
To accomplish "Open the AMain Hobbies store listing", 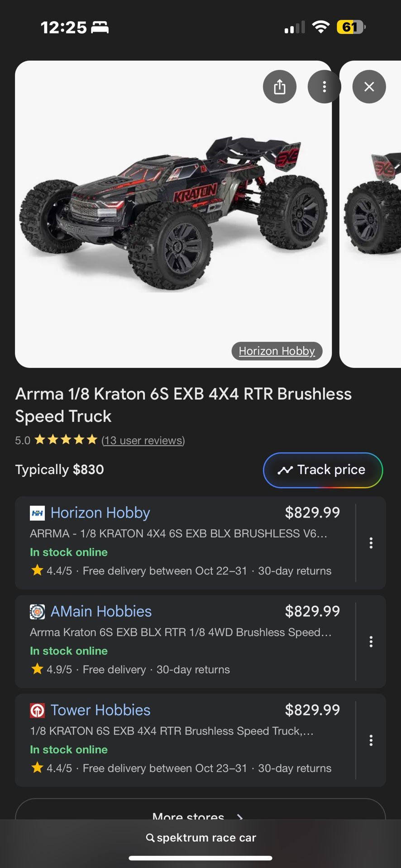I will pos(101,612).
